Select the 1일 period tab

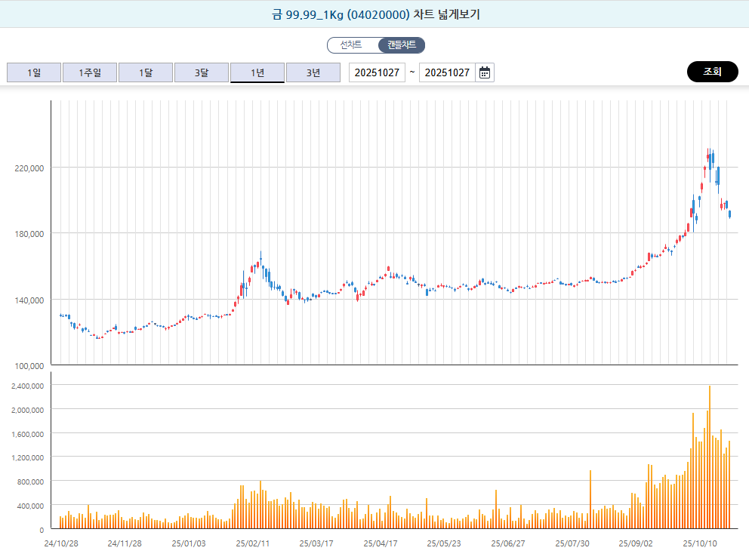[34, 72]
